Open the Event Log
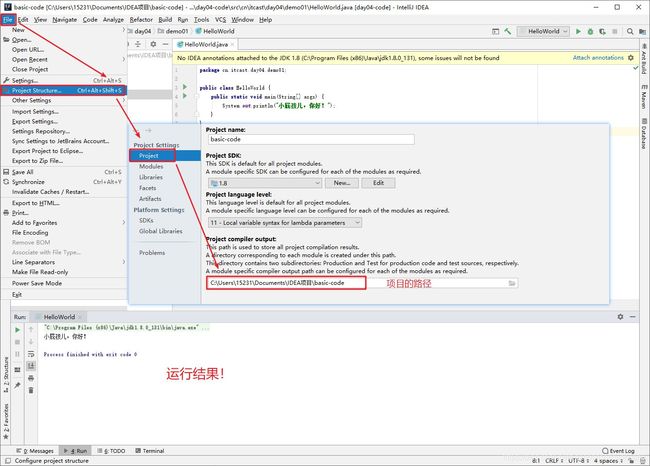This screenshot has width=650, height=466. tap(618, 451)
